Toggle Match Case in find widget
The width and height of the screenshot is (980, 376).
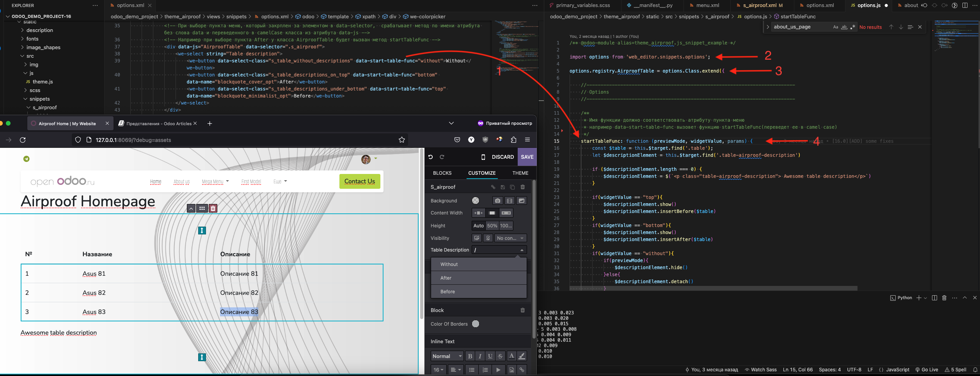point(835,27)
